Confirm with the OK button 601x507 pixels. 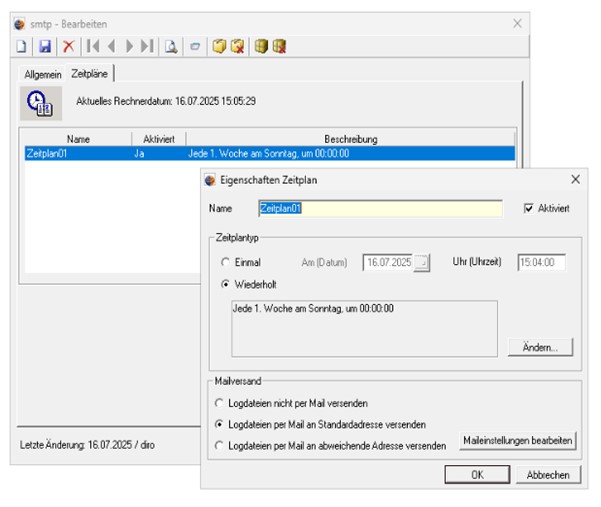[x=477, y=475]
